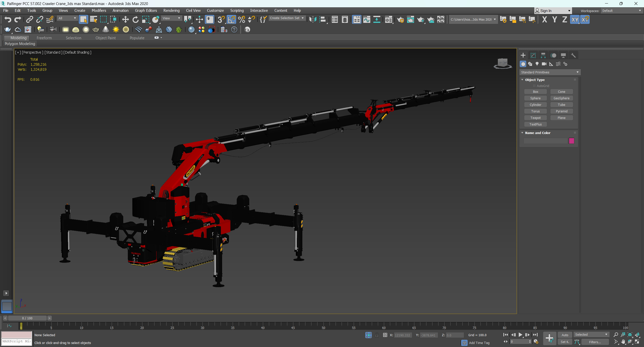The width and height of the screenshot is (644, 347).
Task: Open the selection filter All dropdown
Action: click(67, 18)
